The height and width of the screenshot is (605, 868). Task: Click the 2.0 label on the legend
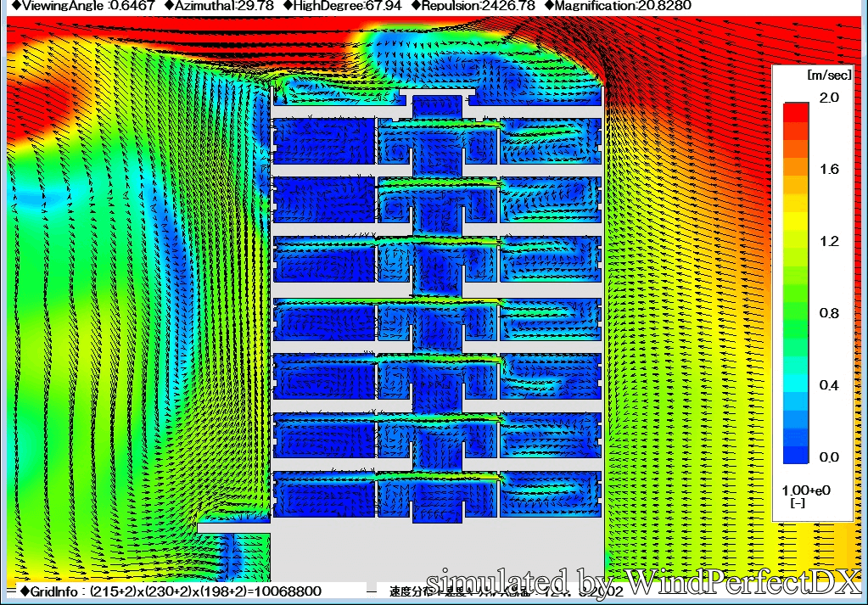click(829, 98)
